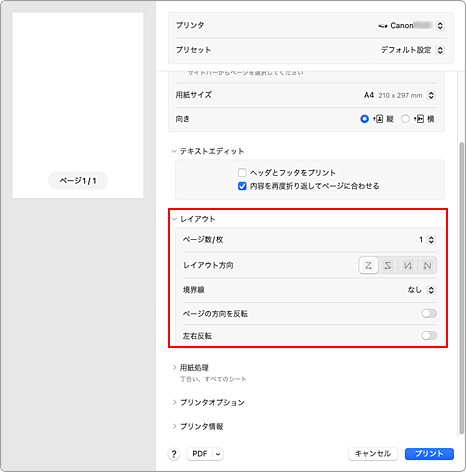
Task: Click the vertical scrollbar of settings
Action: click(461, 288)
